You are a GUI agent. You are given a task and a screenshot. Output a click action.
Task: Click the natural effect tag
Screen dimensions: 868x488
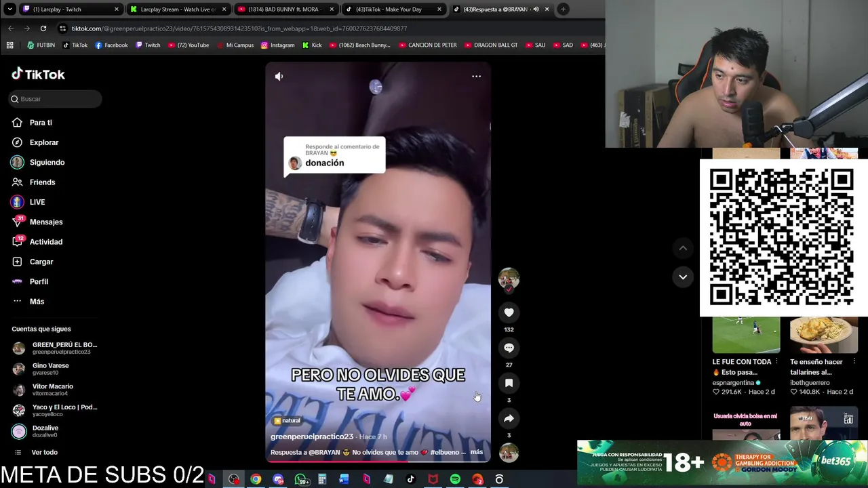[287, 421]
